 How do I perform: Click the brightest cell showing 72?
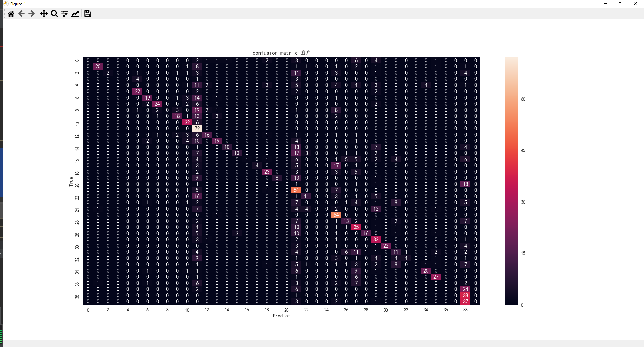point(197,128)
